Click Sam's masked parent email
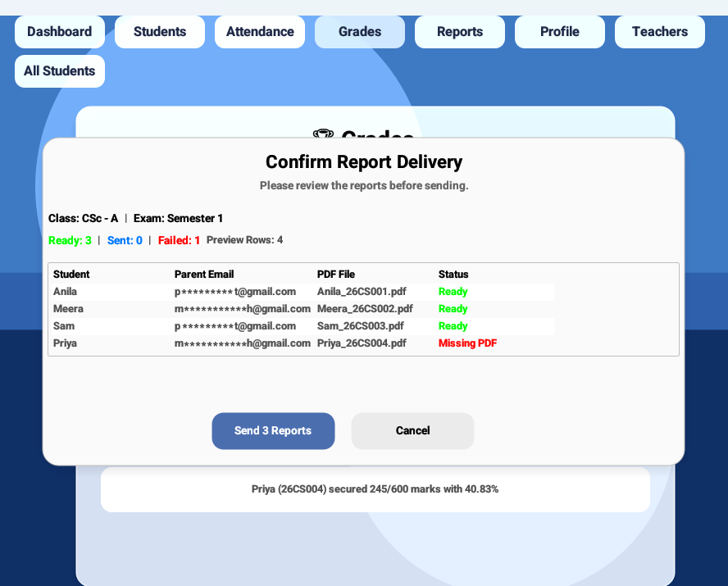Viewport: 728px width, 586px height. coord(235,325)
